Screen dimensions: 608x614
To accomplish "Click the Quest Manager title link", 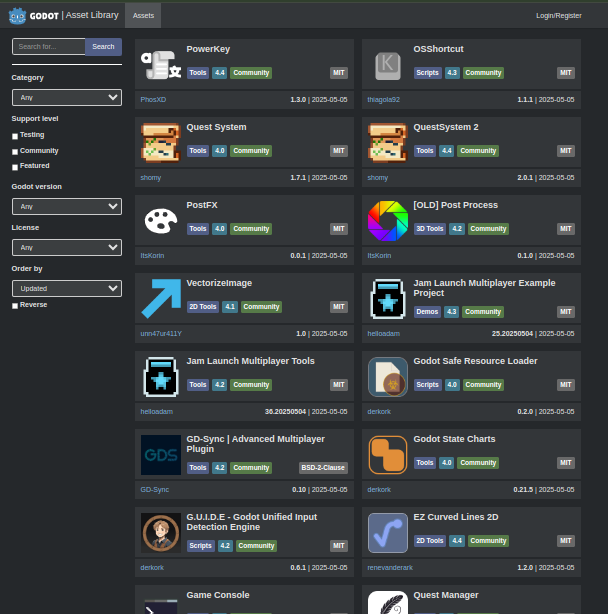I will point(446,595).
